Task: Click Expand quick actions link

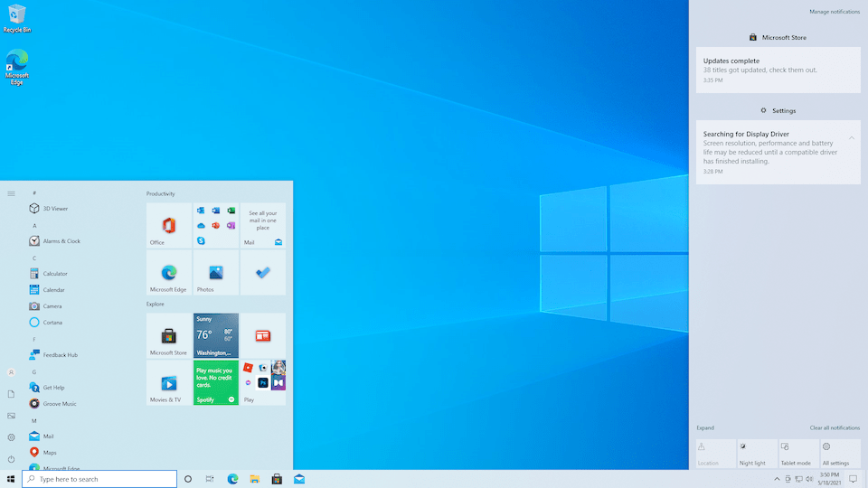Action: point(705,427)
